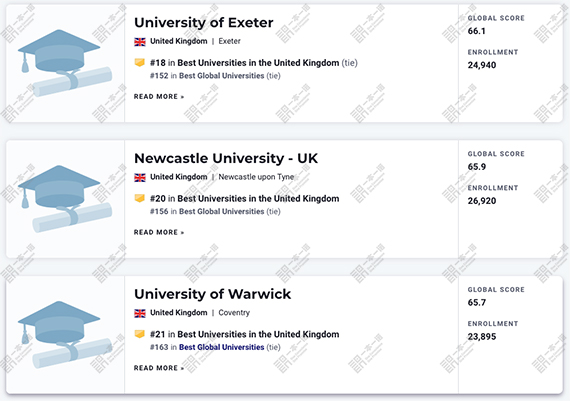
Task: Click the UK flag icon under University of Exeter
Action: click(x=140, y=41)
